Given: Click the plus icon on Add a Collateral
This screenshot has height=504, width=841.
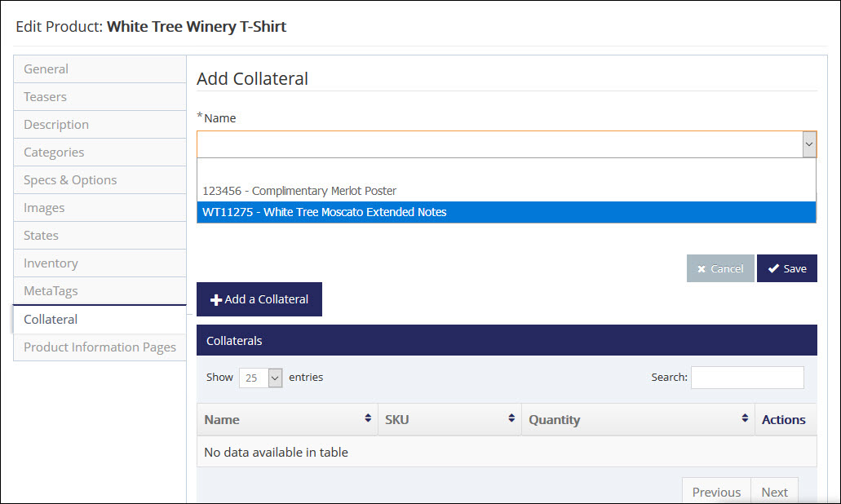Looking at the screenshot, I should [x=215, y=299].
